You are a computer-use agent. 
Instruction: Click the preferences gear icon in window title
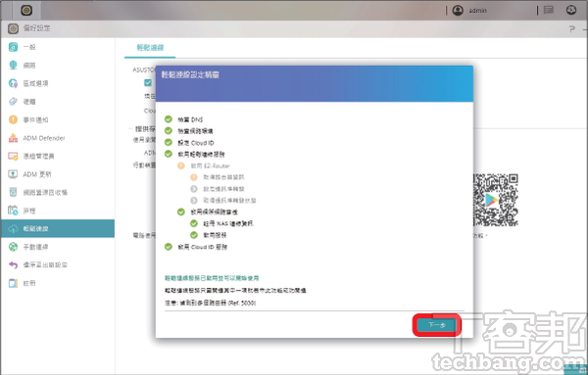pyautogui.click(x=13, y=28)
